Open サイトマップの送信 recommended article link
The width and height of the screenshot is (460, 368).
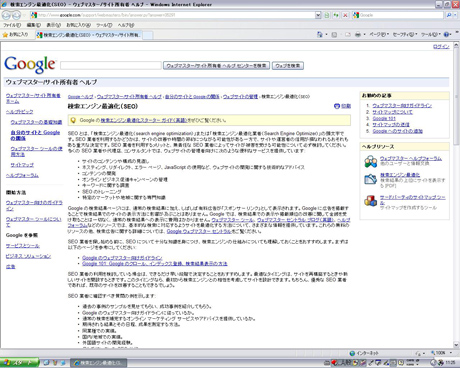click(391, 125)
